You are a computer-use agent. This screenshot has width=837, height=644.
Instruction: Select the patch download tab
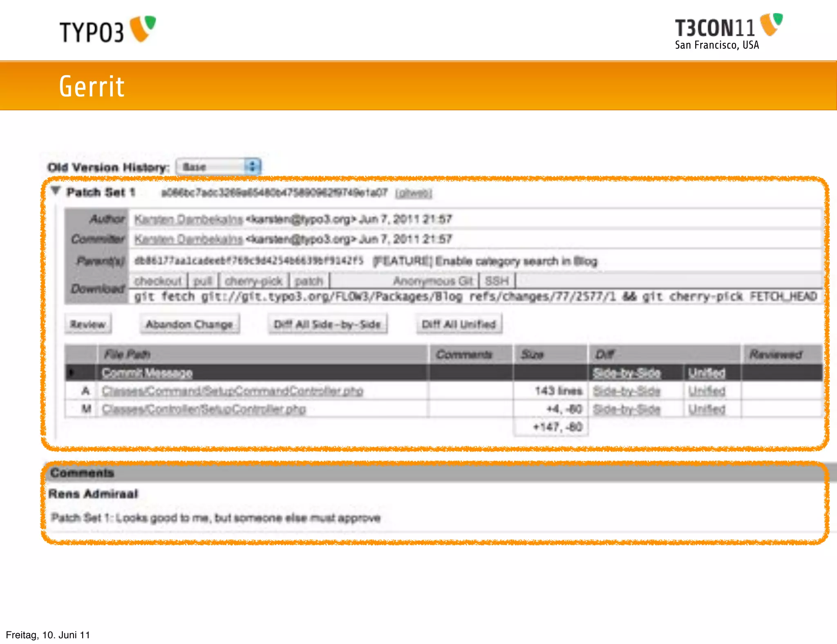tap(309, 281)
